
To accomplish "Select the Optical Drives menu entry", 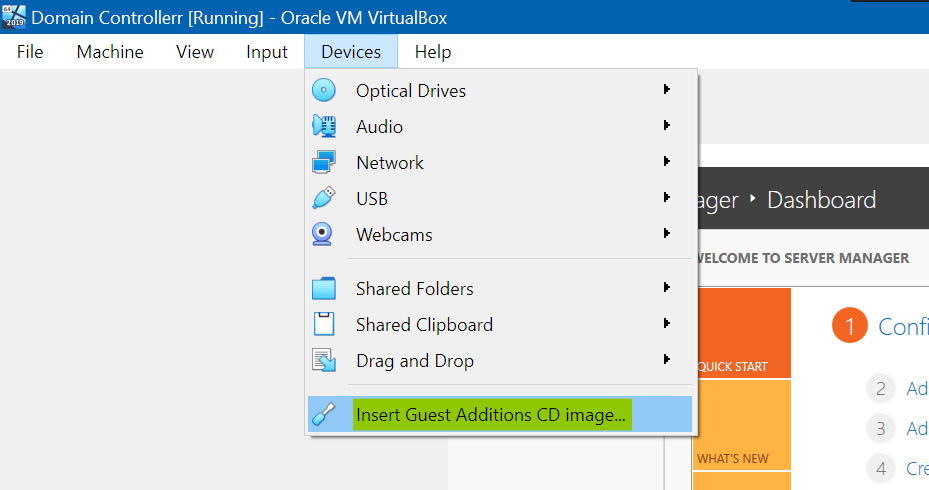I will click(x=499, y=90).
